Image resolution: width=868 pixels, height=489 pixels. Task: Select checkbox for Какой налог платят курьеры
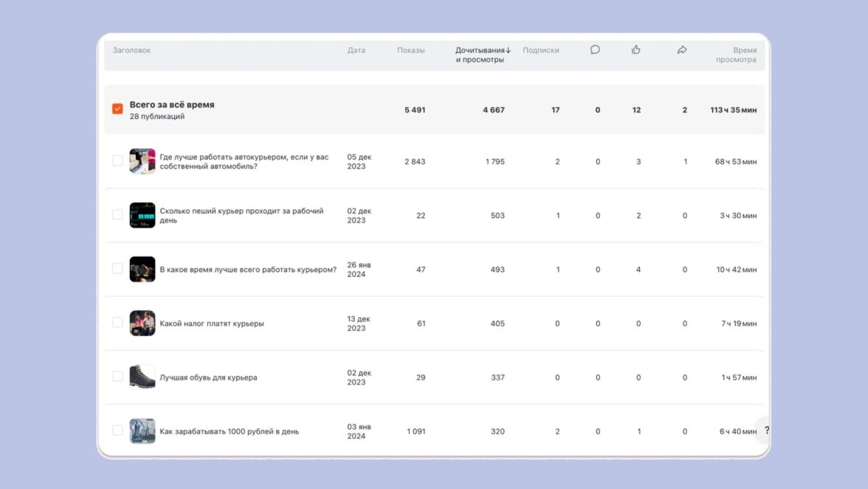(117, 323)
